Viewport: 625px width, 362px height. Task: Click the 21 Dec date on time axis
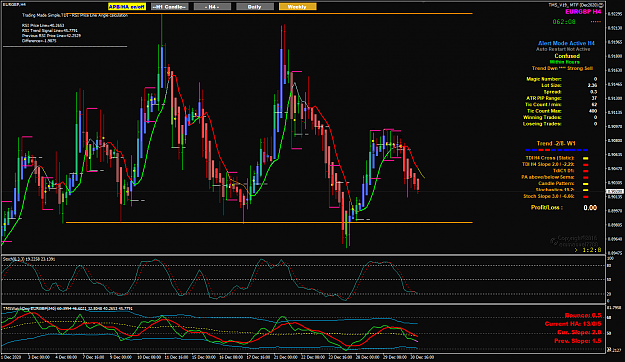[x=286, y=357]
